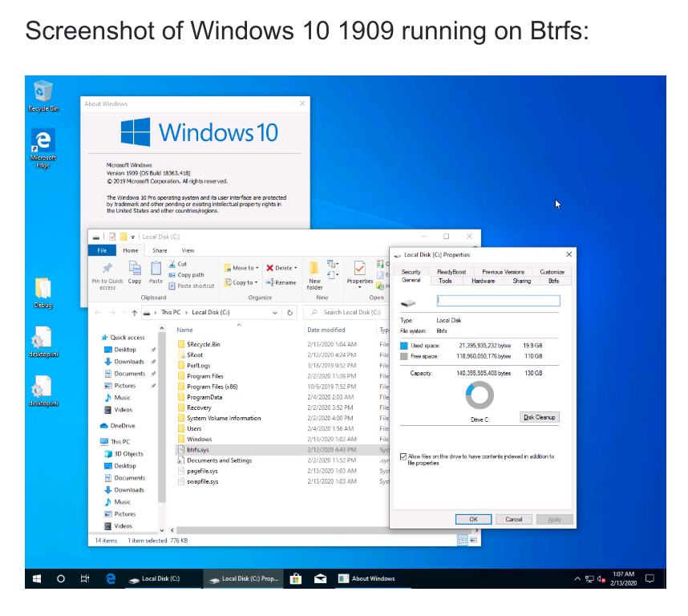Open the Hardware properties tab
This screenshot has height=616, width=688.
(483, 281)
